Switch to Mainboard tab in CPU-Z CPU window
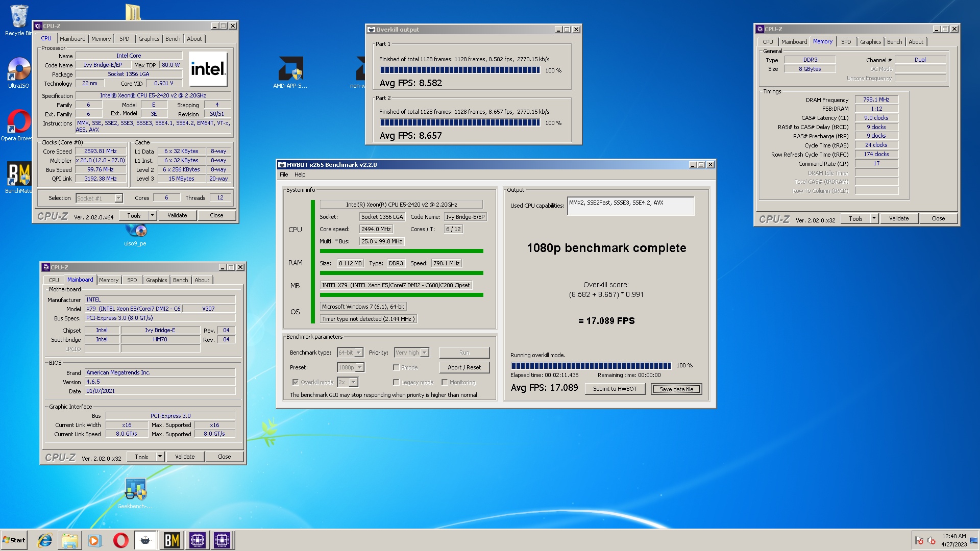The height and width of the screenshot is (551, 980). click(x=72, y=39)
